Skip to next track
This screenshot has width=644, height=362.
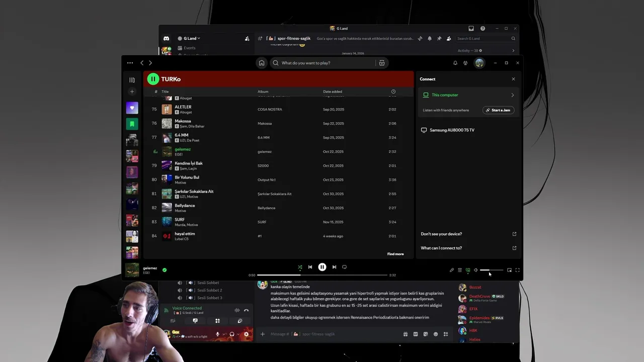[x=334, y=267]
